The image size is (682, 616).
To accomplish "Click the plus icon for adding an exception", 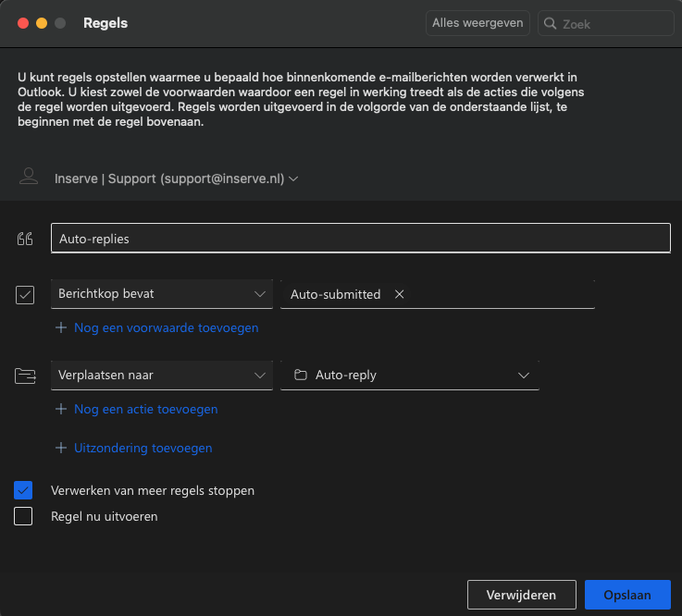I will point(61,448).
